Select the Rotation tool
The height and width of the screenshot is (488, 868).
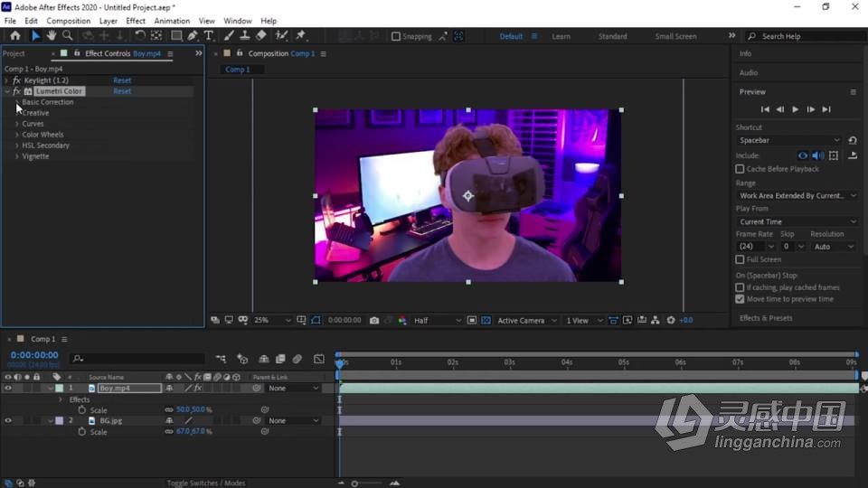tap(140, 36)
